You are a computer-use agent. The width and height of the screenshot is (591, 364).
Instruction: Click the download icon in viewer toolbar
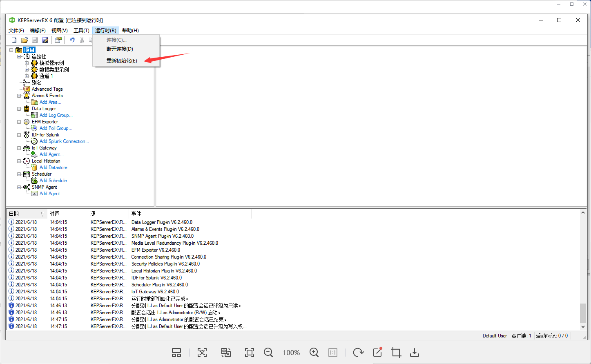coord(415,353)
